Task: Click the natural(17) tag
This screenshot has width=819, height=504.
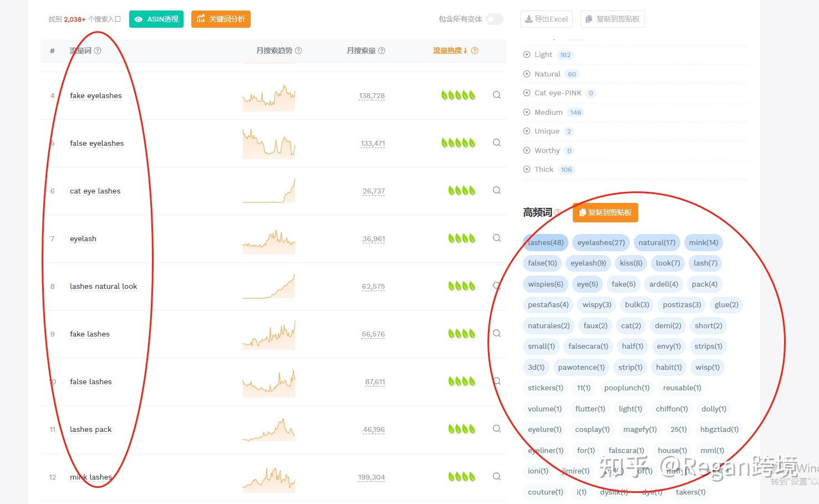Action: pyautogui.click(x=657, y=242)
